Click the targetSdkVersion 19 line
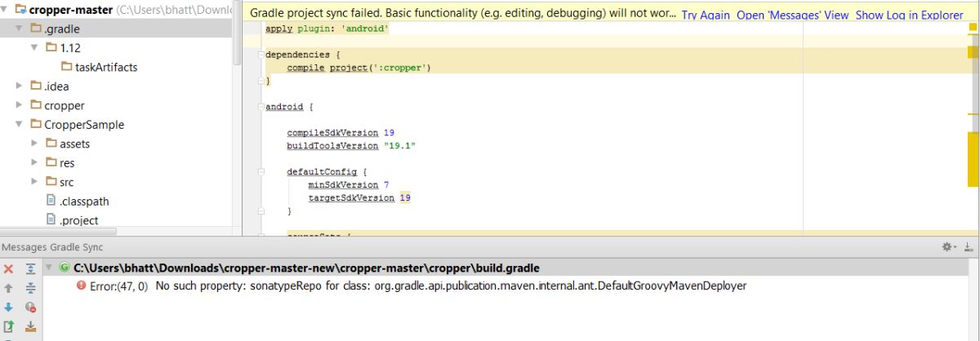The width and height of the screenshot is (980, 341). point(359,197)
